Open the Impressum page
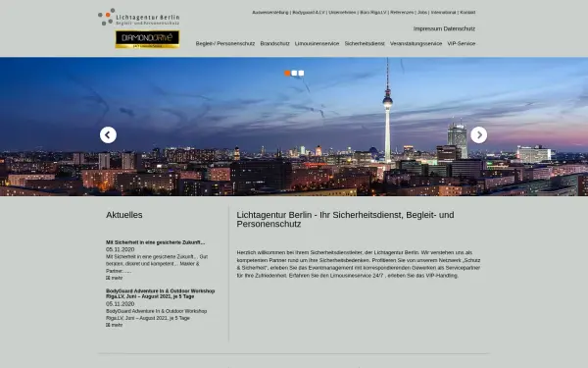588x368 pixels. 428,28
